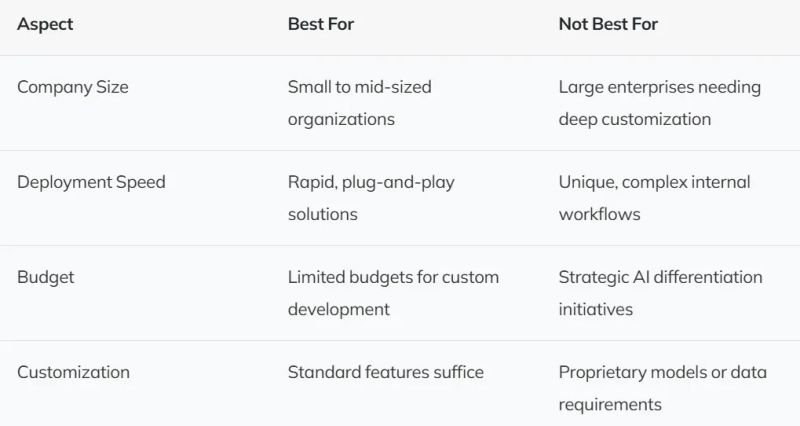Select the Large enterprises needing deep customization cell

click(x=659, y=103)
